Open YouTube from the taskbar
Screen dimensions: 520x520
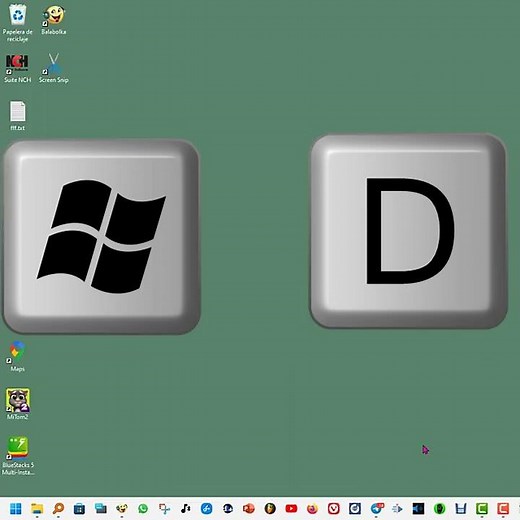tap(291, 509)
